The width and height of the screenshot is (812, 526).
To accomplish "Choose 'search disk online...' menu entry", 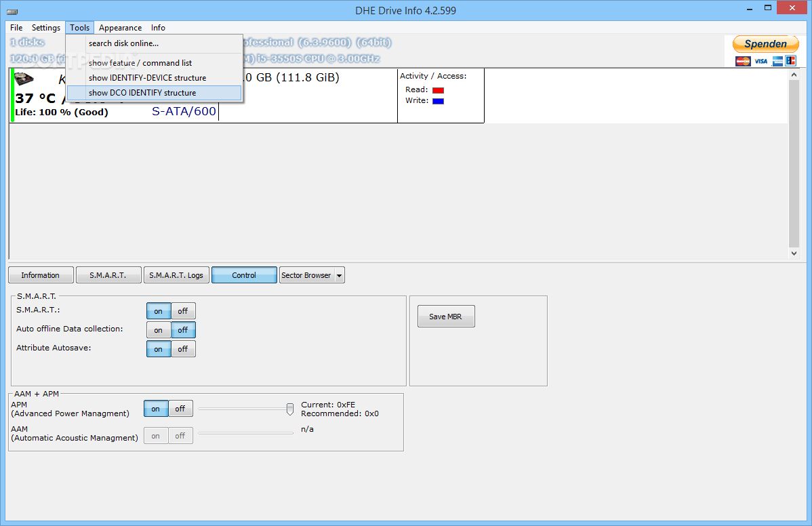I will tap(155, 43).
